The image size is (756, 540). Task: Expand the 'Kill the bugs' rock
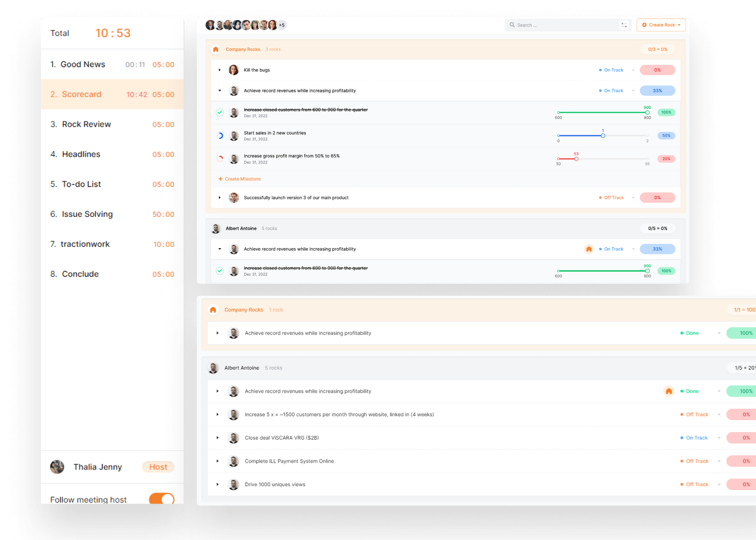pyautogui.click(x=219, y=70)
